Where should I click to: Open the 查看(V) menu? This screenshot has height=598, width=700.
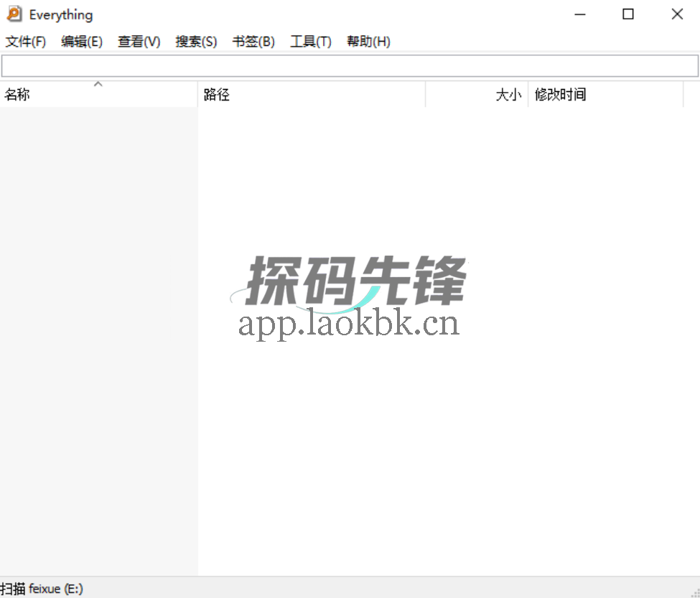pyautogui.click(x=139, y=42)
